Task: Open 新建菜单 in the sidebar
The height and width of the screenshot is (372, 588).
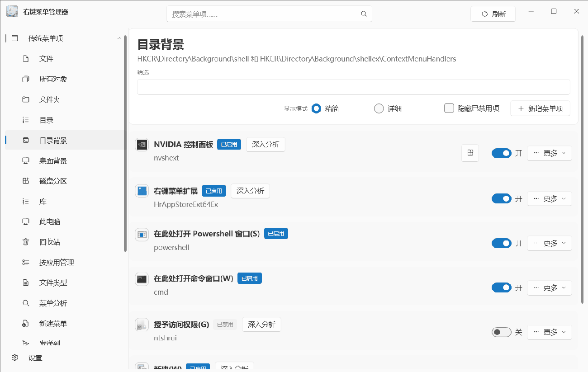Action: [x=65, y=324]
